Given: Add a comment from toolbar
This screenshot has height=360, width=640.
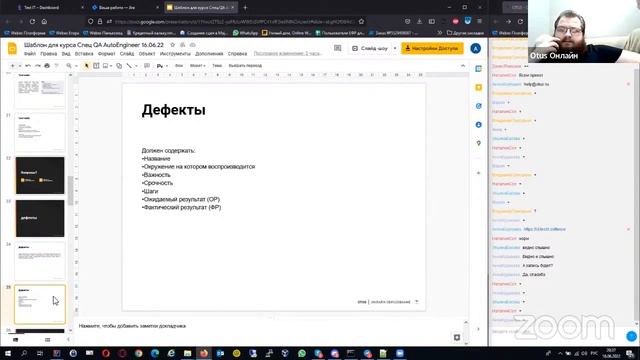Looking at the screenshot, I should [x=147, y=66].
